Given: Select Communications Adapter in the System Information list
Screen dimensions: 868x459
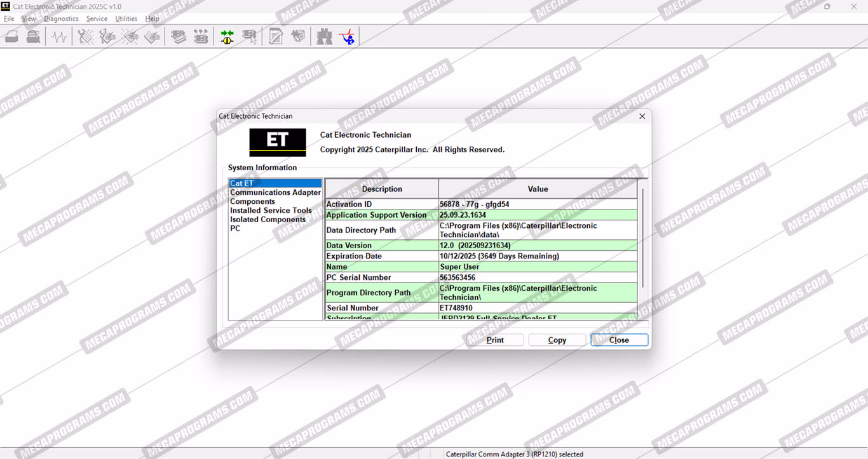Looking at the screenshot, I should pyautogui.click(x=275, y=192).
